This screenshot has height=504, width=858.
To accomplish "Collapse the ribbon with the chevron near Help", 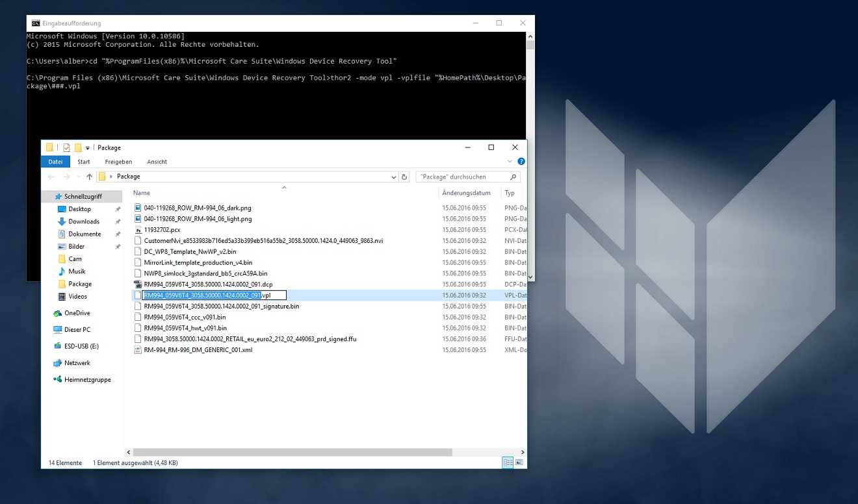I will [510, 161].
